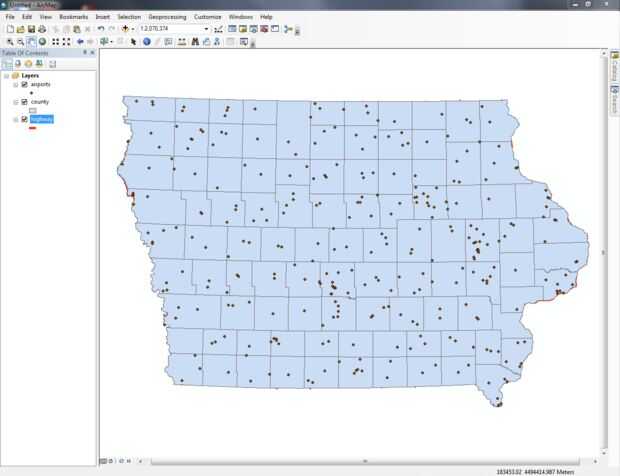Switch to List By Drawing Order

pyautogui.click(x=7, y=64)
